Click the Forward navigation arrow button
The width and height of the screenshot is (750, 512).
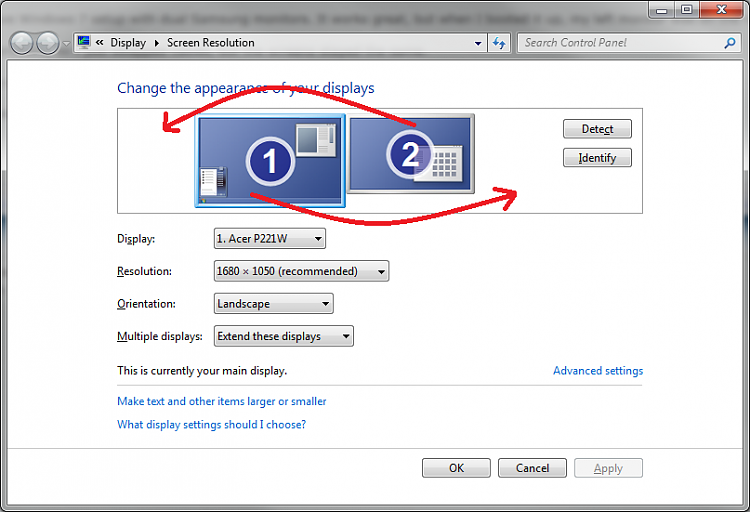(48, 44)
